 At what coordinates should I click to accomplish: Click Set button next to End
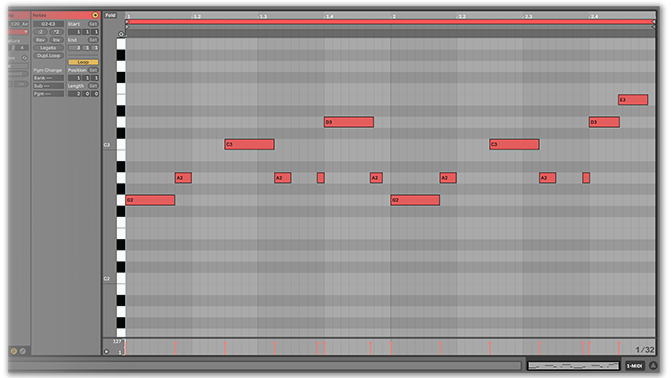[x=93, y=40]
